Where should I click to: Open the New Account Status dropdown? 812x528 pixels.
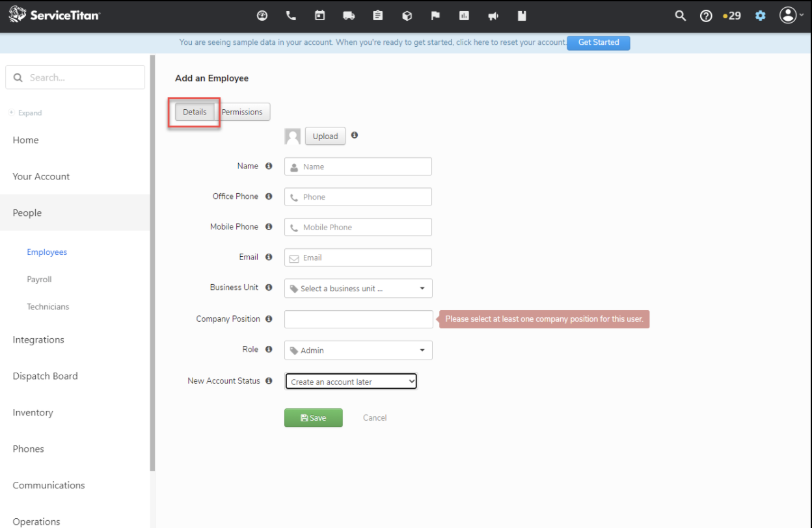coord(351,382)
